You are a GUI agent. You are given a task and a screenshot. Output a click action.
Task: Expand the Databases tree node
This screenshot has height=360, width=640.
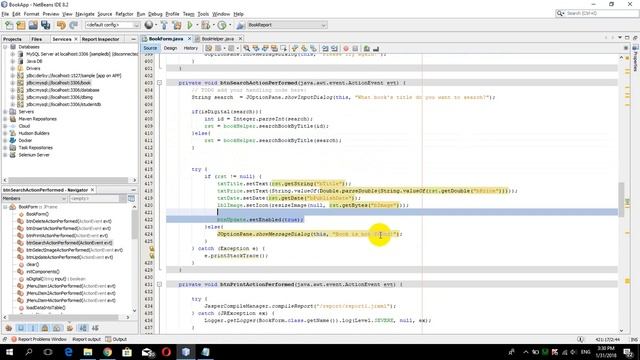[5, 47]
